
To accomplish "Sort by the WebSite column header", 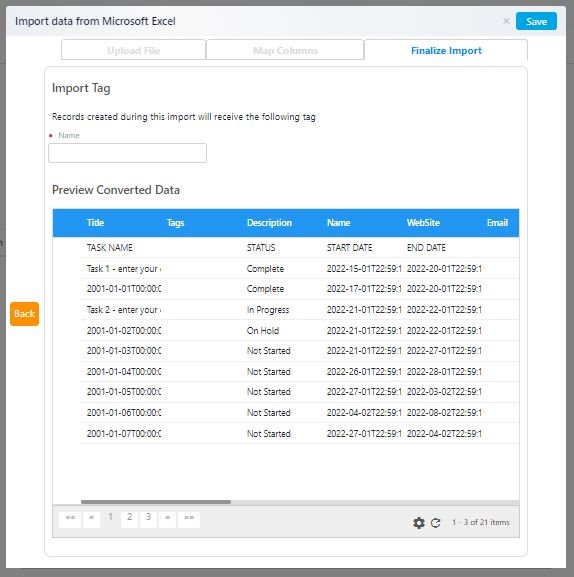I will coord(423,223).
